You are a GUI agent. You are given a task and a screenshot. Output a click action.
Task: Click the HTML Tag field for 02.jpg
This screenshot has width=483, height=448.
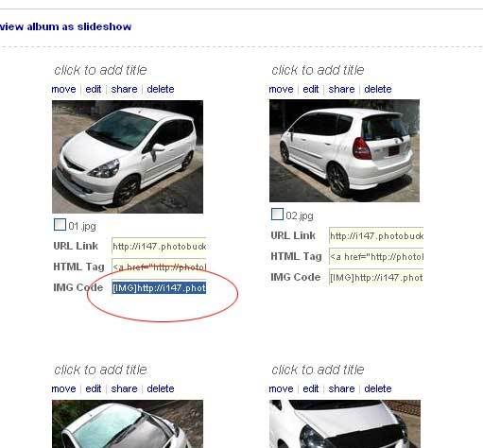click(x=376, y=257)
